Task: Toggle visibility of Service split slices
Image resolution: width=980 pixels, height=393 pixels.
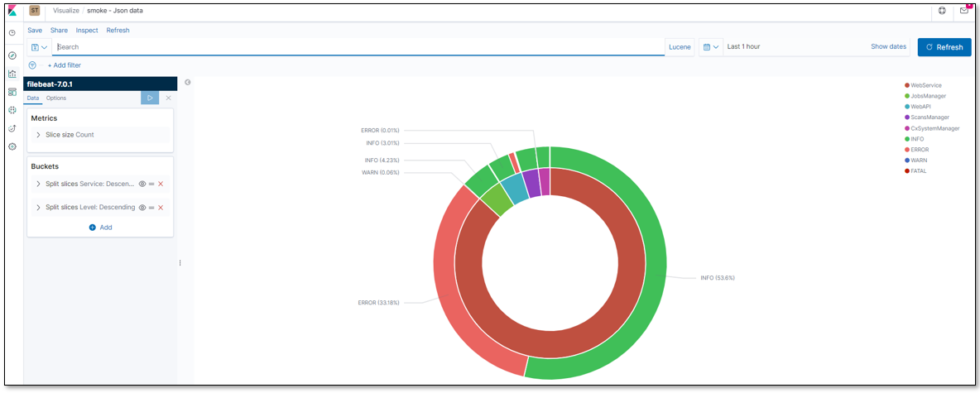Action: click(x=142, y=184)
